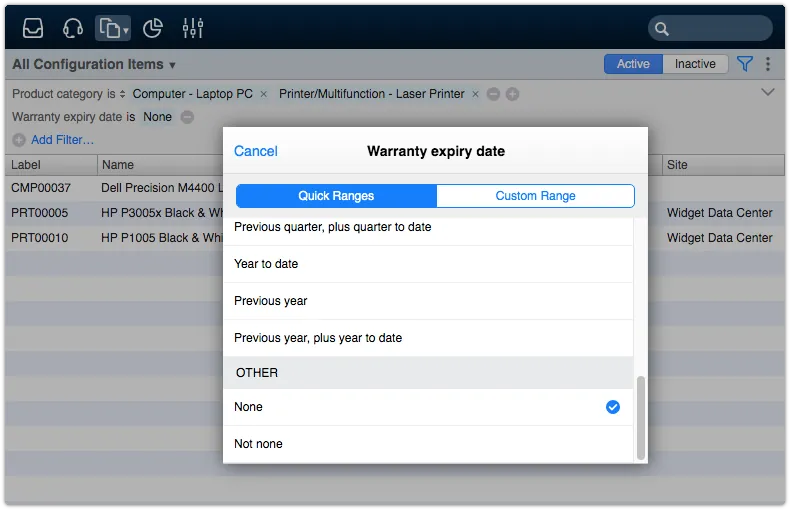Click the HP P3005x Black name cell
Image resolution: width=790 pixels, height=510 pixels.
162,213
